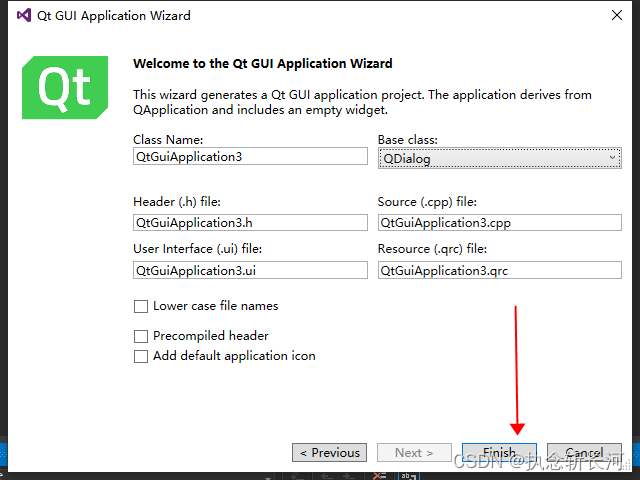Click the 'User Interface (.ui) file:' label

tap(197, 249)
